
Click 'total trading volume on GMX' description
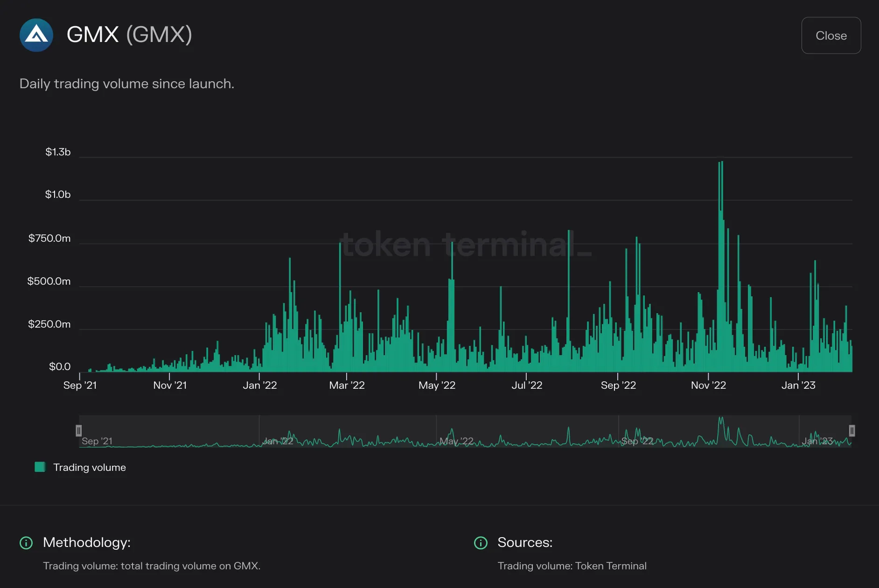(190, 566)
